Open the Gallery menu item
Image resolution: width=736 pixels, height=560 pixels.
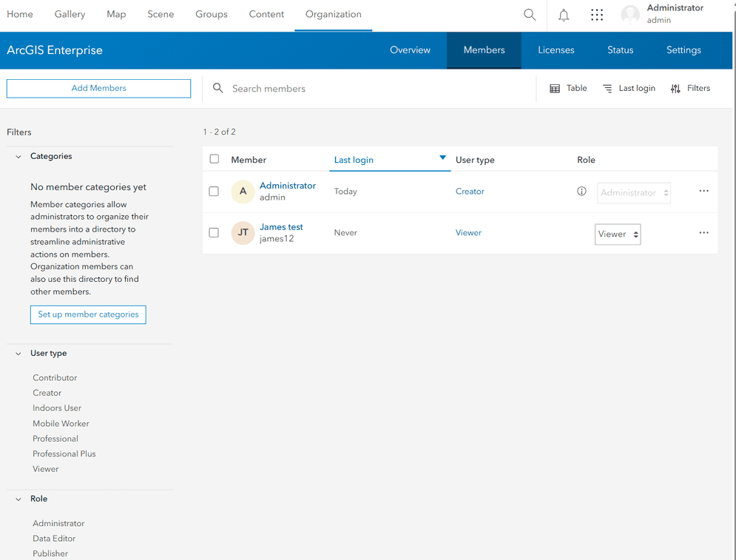point(70,15)
